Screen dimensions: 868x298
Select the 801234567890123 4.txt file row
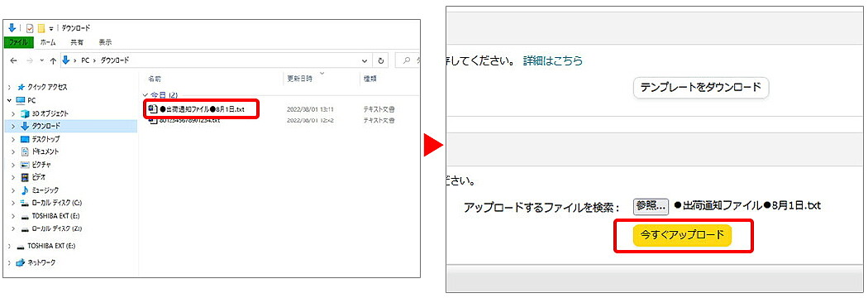coord(190,120)
